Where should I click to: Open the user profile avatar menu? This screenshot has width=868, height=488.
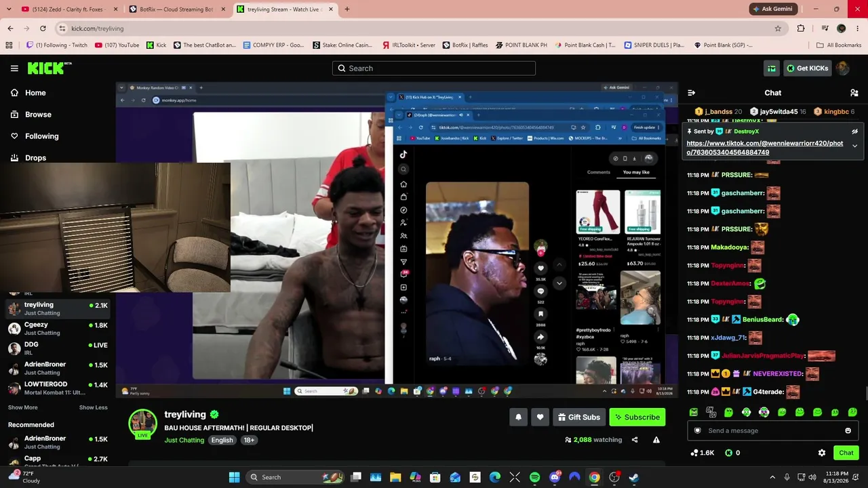click(x=842, y=68)
